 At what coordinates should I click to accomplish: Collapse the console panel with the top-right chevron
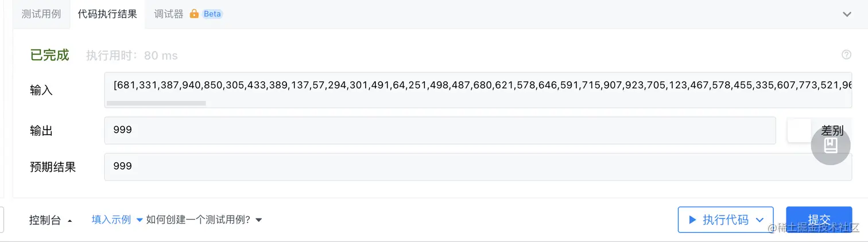(847, 14)
